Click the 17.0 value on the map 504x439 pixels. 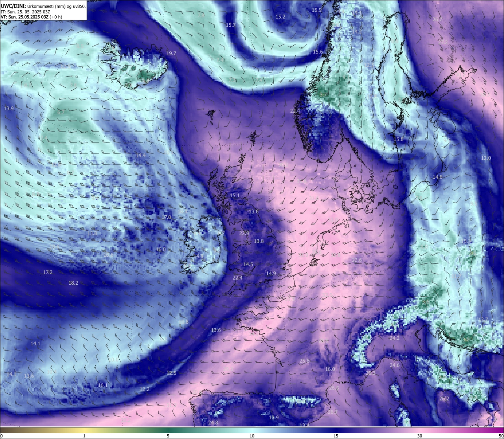(166, 217)
